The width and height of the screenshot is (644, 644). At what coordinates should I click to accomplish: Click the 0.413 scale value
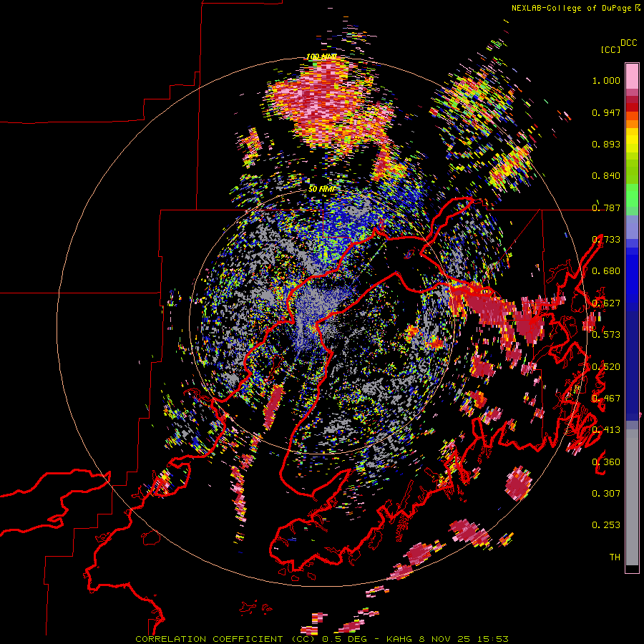606,430
